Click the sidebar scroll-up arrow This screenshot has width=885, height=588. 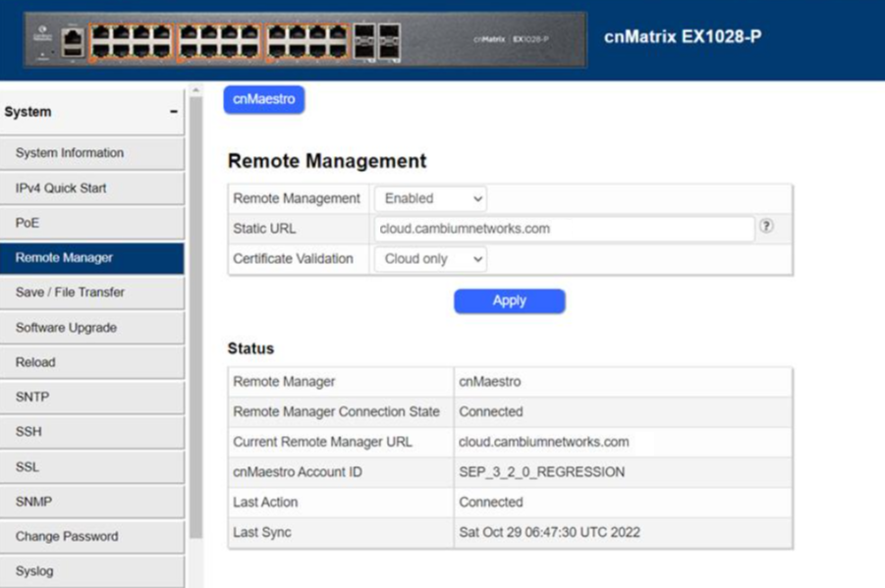195,89
